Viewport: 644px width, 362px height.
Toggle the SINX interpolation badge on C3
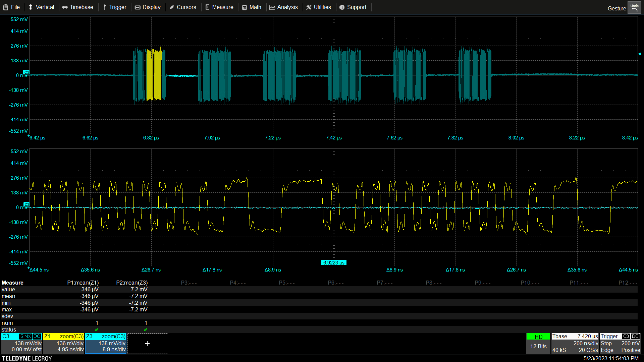coord(25,337)
